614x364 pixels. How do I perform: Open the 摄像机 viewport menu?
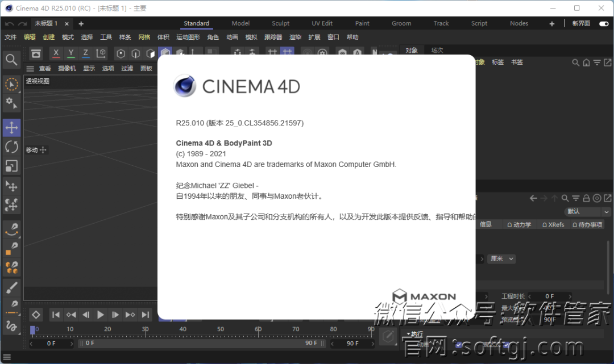(x=67, y=69)
